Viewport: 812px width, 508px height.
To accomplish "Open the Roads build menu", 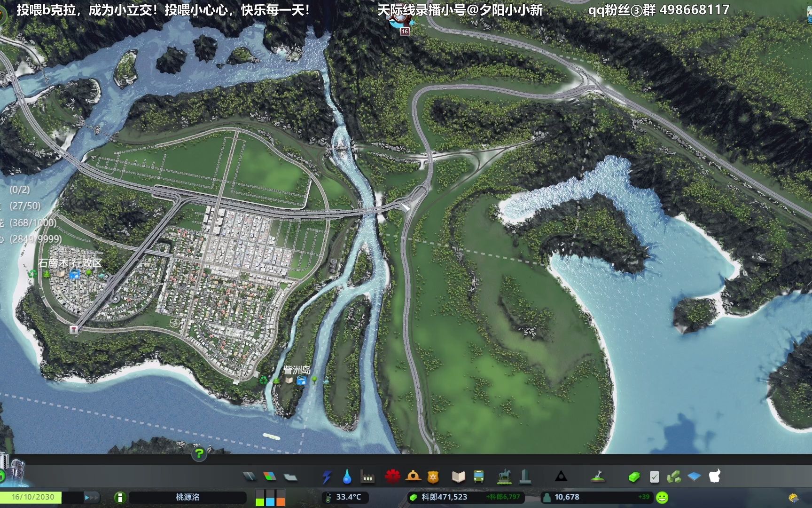I will click(250, 477).
